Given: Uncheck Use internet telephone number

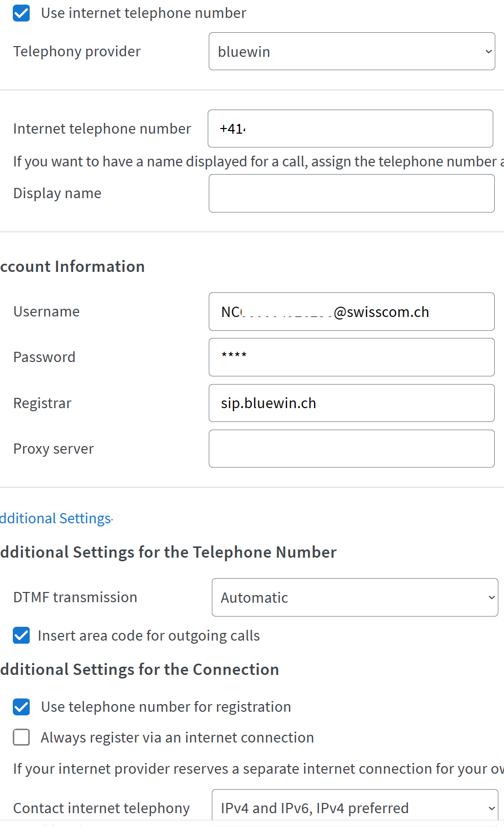Looking at the screenshot, I should coord(21,13).
